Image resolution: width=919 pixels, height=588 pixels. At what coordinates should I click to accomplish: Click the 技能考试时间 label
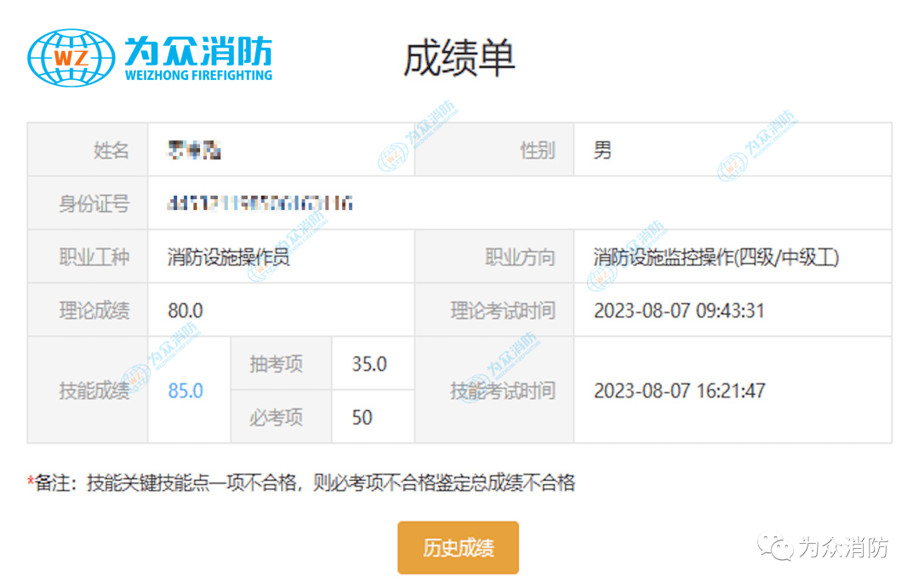(x=503, y=391)
